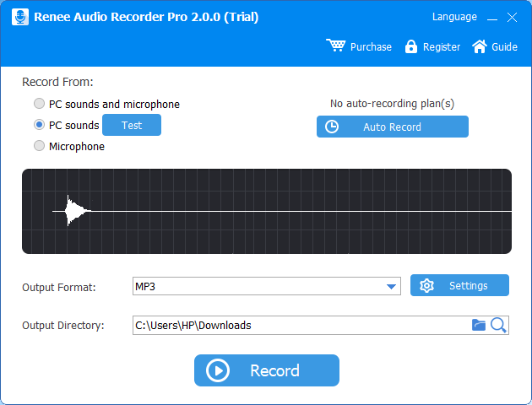Browse output folder with folder icon
The height and width of the screenshot is (405, 532).
(479, 325)
